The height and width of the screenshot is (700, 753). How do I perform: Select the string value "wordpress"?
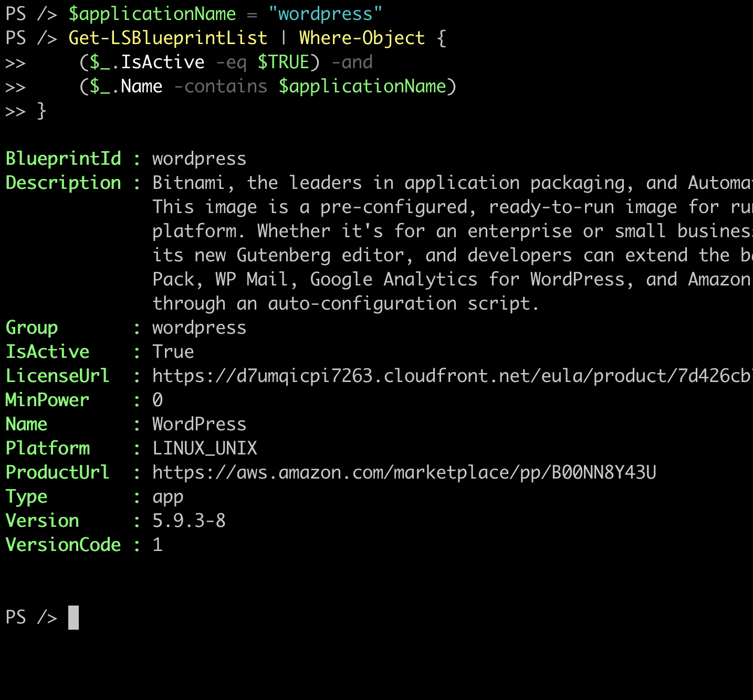(326, 13)
